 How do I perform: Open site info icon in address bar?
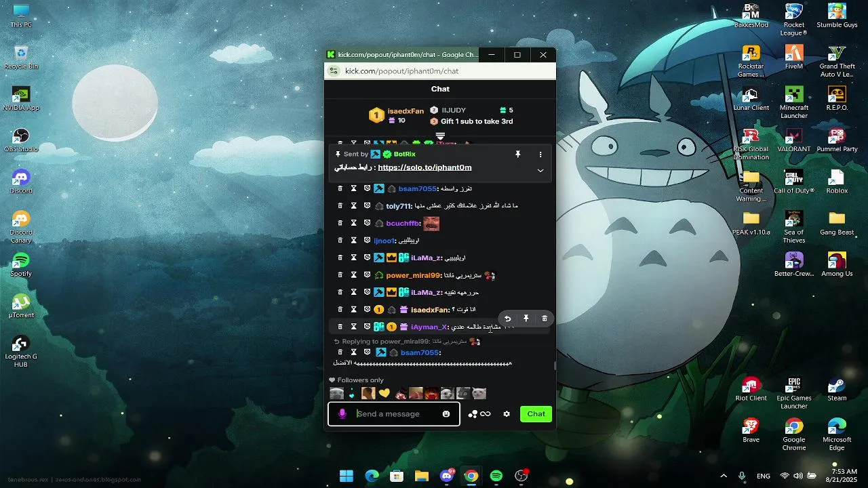point(333,70)
